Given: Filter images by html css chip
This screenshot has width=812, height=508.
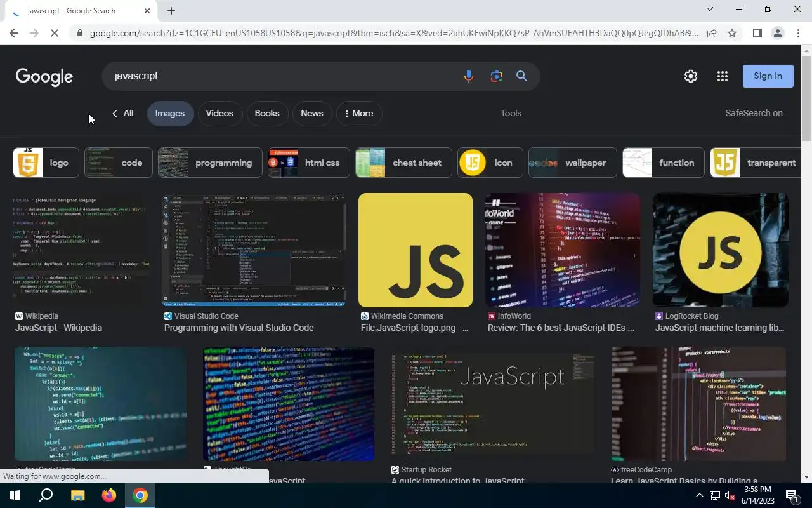Looking at the screenshot, I should pos(309,163).
